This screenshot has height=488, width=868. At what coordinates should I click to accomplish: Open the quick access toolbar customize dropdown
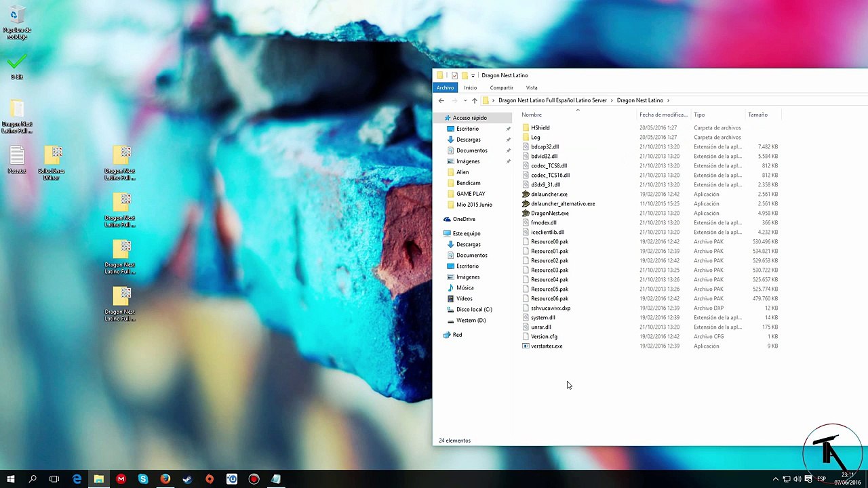coord(473,75)
